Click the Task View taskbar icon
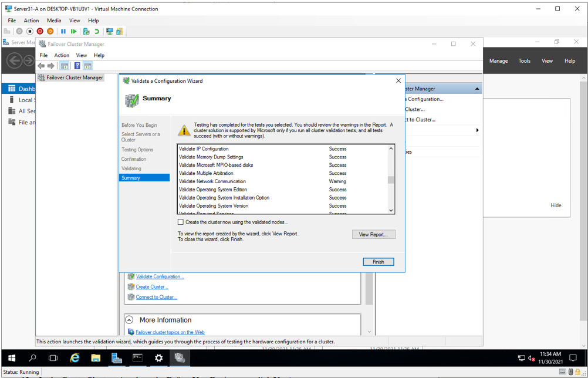Screen dimensions: 588x378 [53, 359]
